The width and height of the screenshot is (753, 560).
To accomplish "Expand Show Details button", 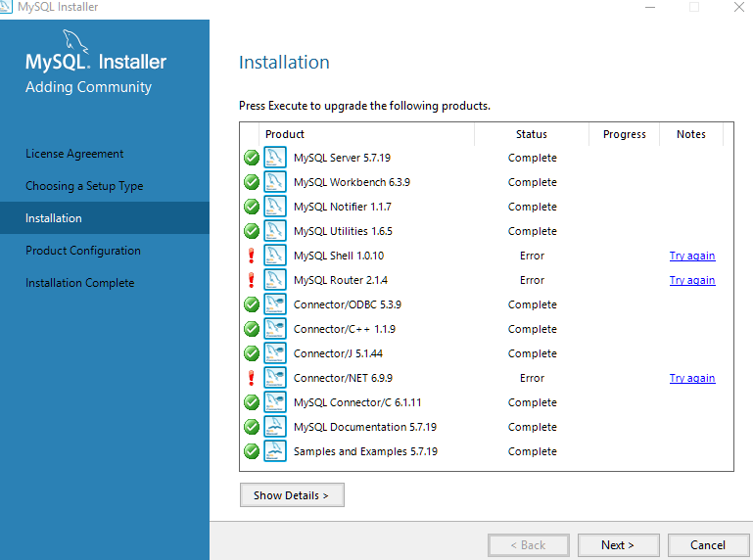I will click(x=292, y=495).
